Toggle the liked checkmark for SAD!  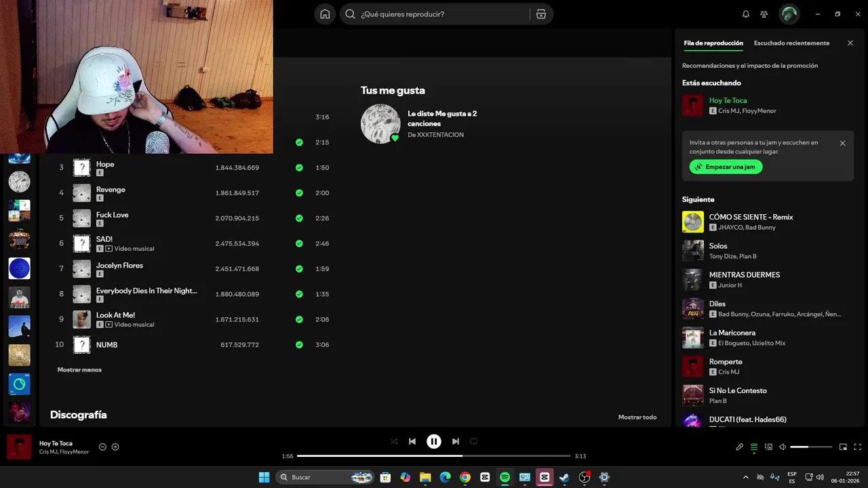pos(299,243)
